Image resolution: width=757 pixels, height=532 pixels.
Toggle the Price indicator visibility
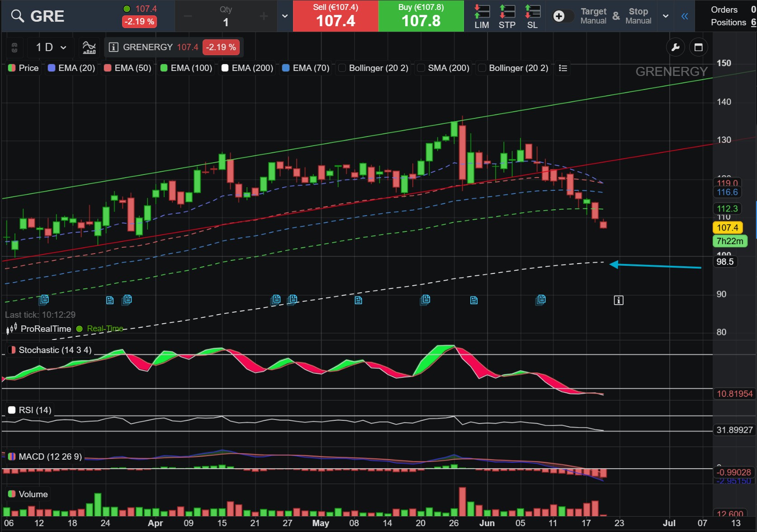click(12, 68)
